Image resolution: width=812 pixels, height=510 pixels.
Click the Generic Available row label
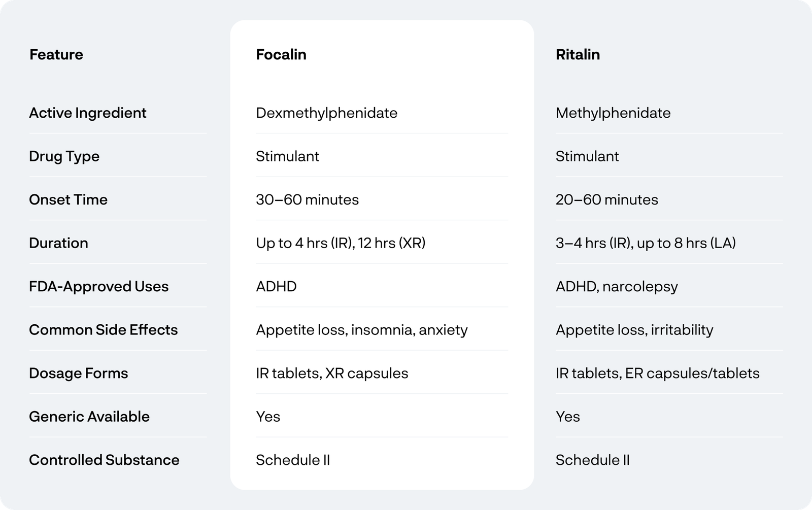click(89, 417)
